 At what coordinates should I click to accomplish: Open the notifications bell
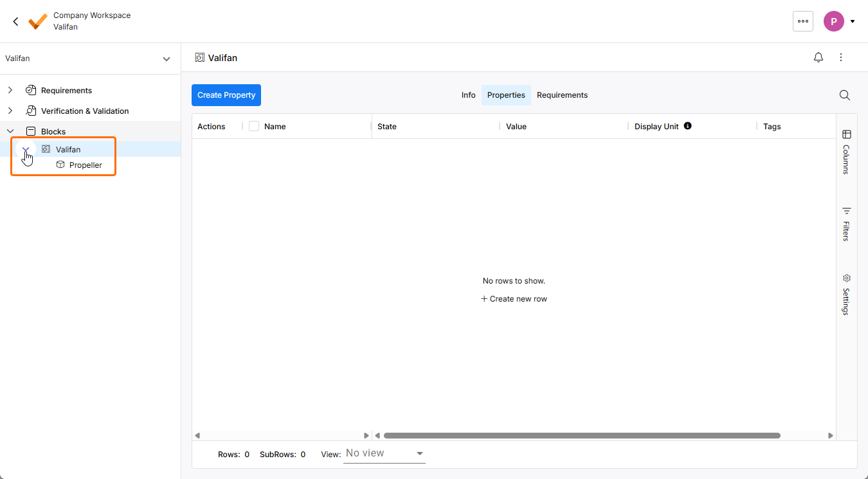(x=818, y=57)
